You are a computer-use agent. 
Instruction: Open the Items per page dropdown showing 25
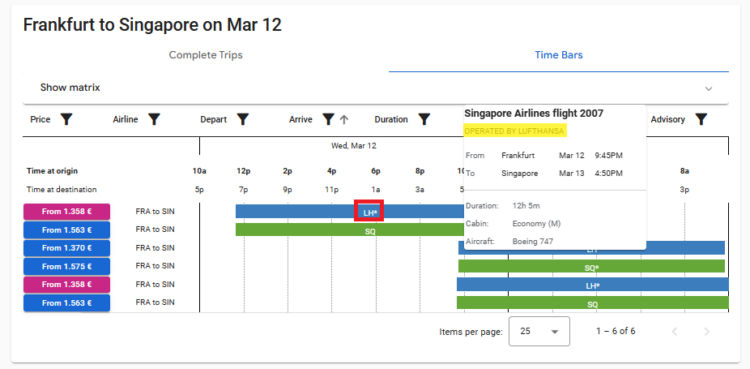(x=539, y=331)
